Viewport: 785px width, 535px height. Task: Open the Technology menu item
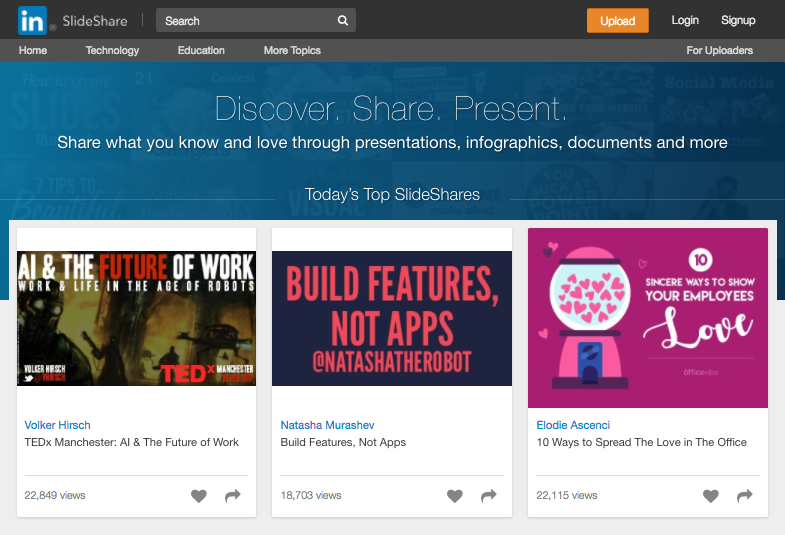coord(112,51)
